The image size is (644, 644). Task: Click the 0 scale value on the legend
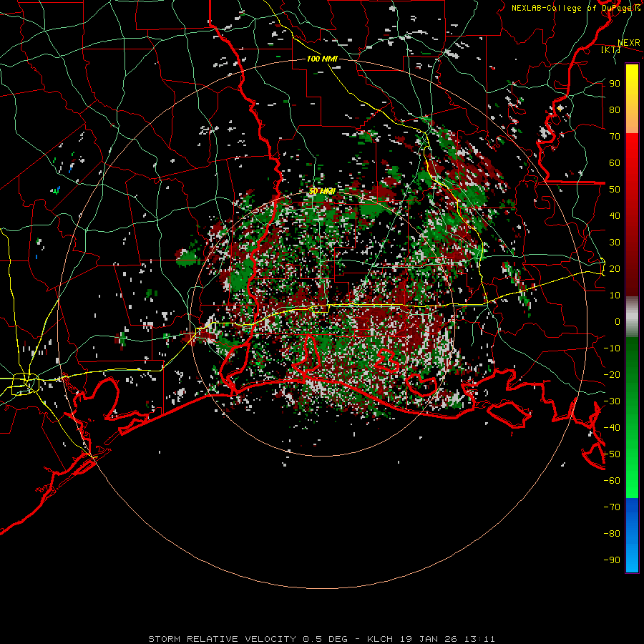(618, 322)
